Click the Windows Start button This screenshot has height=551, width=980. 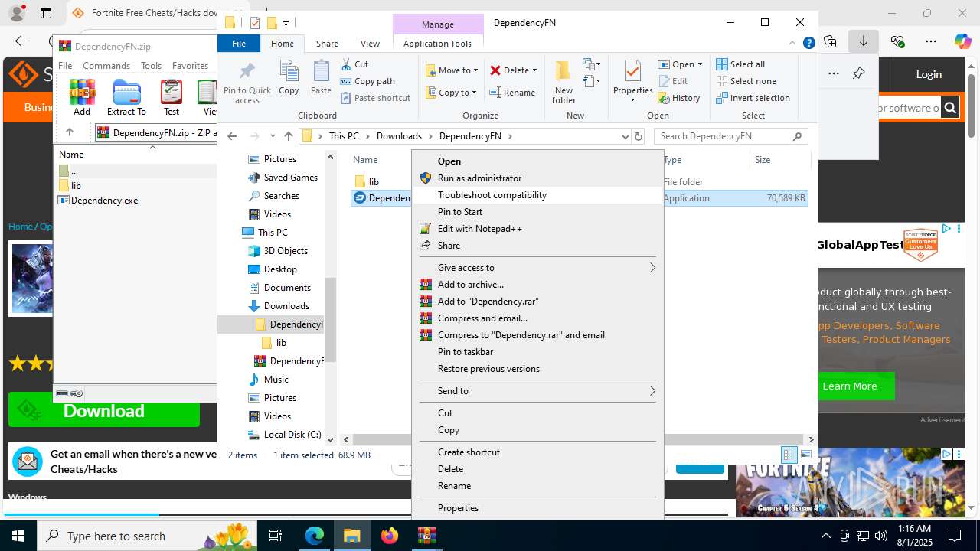click(18, 536)
